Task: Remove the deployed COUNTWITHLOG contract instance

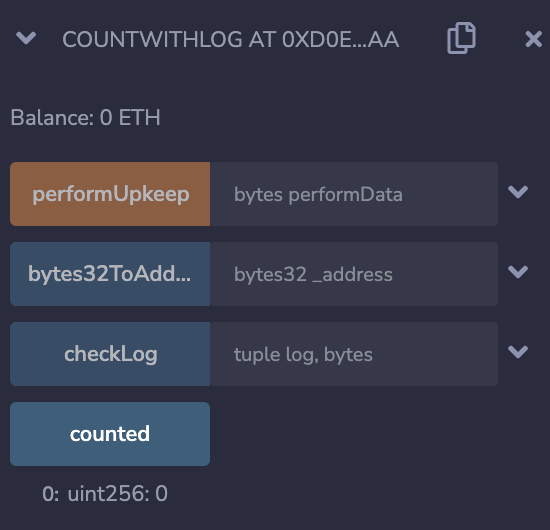Action: 534,39
